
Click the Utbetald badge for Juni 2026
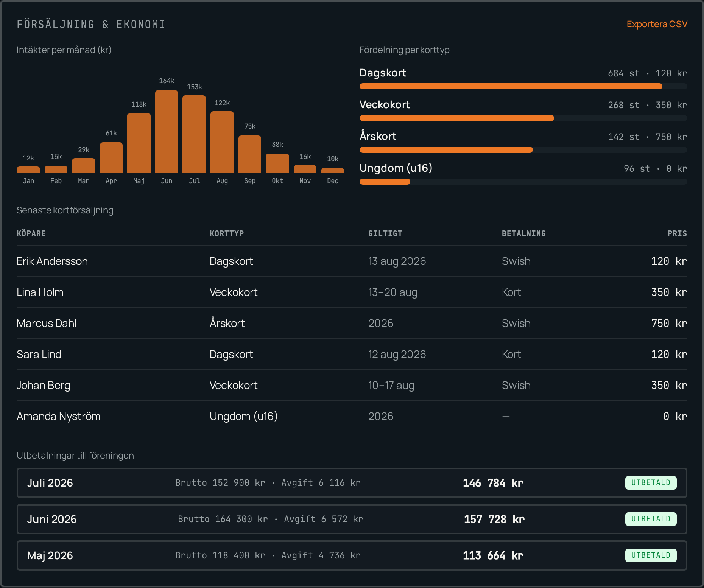[x=651, y=519]
